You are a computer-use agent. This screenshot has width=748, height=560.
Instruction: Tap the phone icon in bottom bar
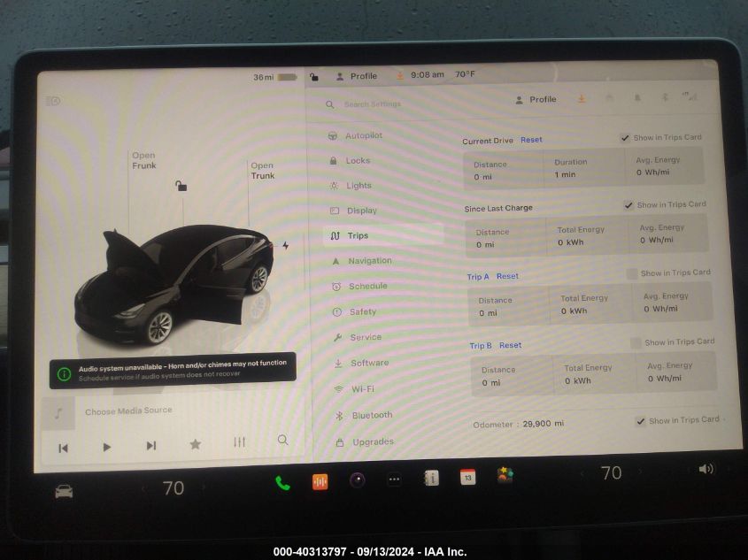tap(282, 483)
